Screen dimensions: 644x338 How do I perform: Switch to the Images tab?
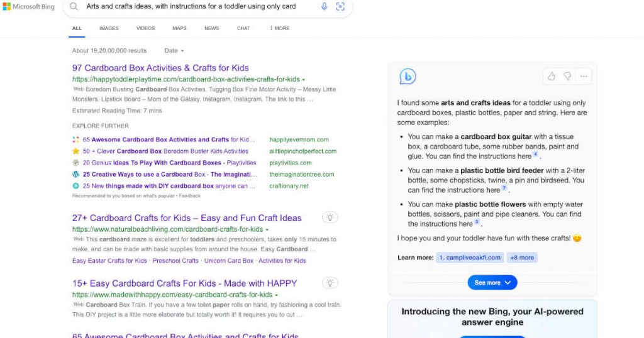click(109, 28)
